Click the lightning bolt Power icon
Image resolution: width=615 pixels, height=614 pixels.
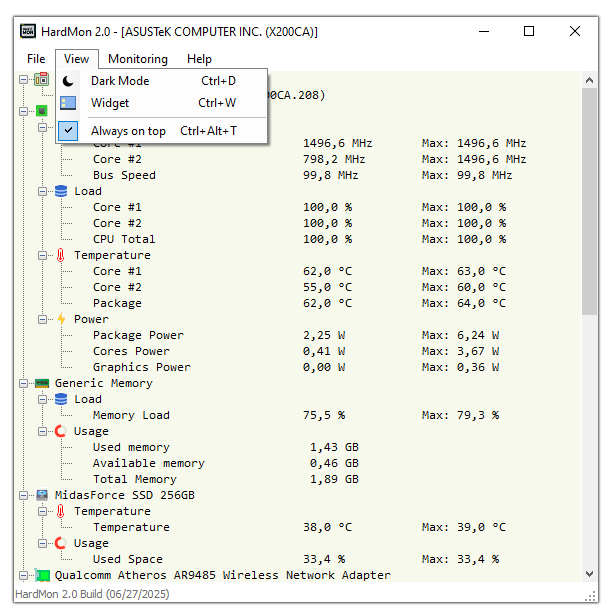click(61, 319)
